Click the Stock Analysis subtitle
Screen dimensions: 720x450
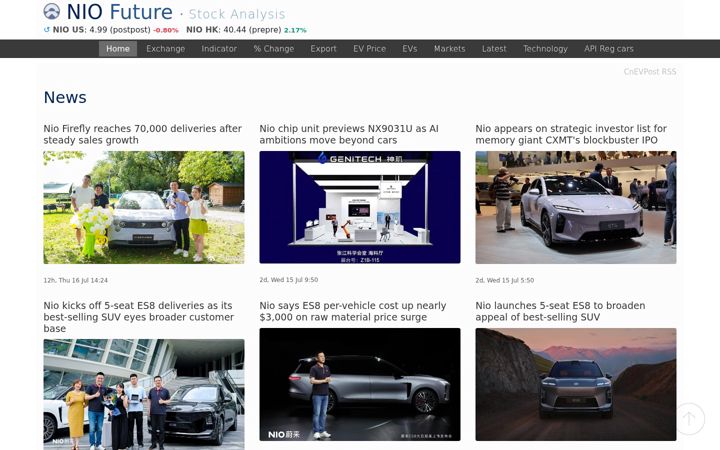coord(237,14)
